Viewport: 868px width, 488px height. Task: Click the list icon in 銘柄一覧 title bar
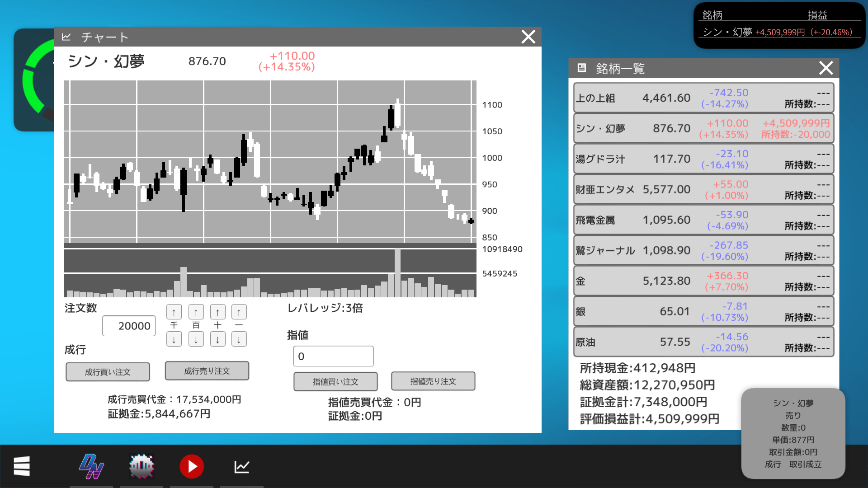tap(581, 68)
